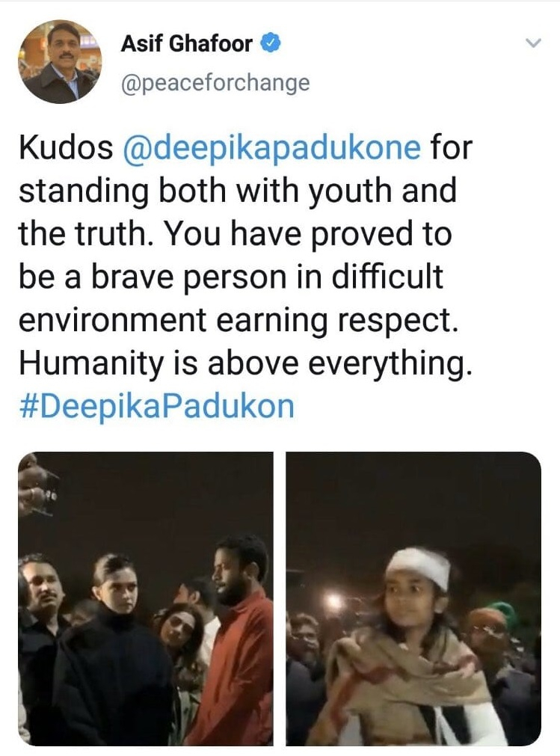Viewport: 560px width, 756px height.
Task: Click the phrase 'environment earning respect.'
Action: point(238,320)
